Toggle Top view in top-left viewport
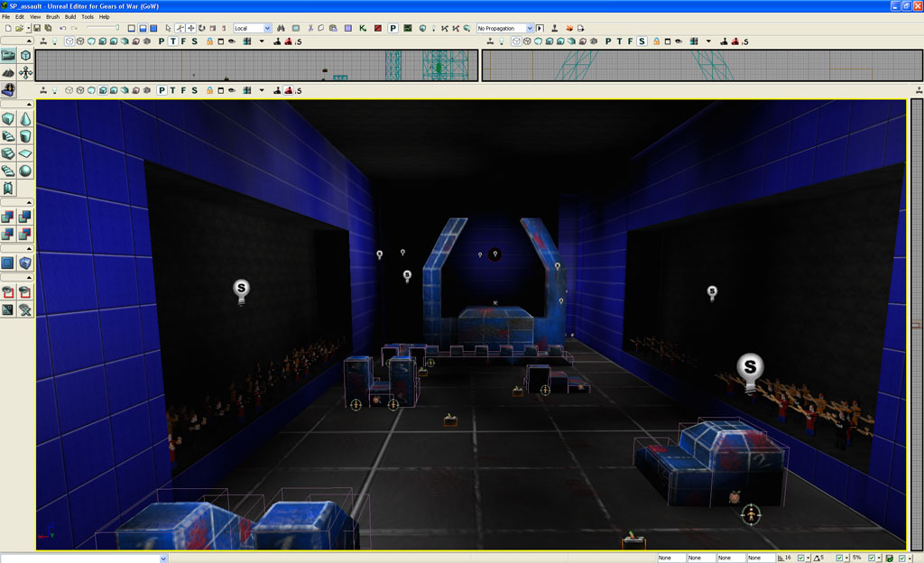 tap(172, 42)
